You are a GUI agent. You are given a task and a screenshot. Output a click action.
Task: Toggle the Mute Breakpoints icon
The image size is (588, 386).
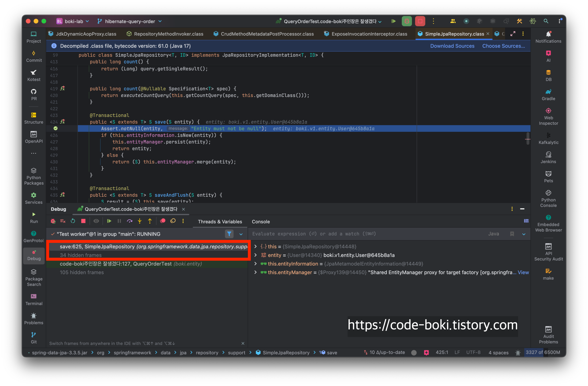(x=173, y=221)
